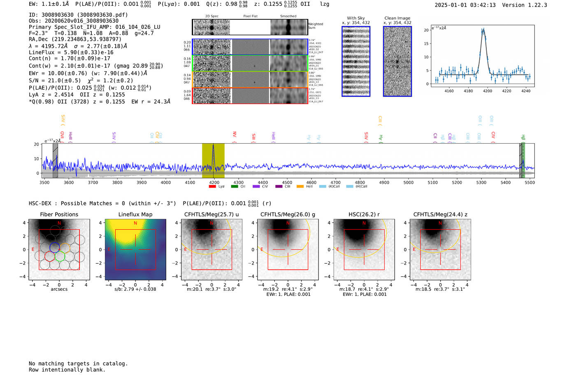
Task: Click the red fiber circle in Fiber Positions
Action: pos(50,256)
